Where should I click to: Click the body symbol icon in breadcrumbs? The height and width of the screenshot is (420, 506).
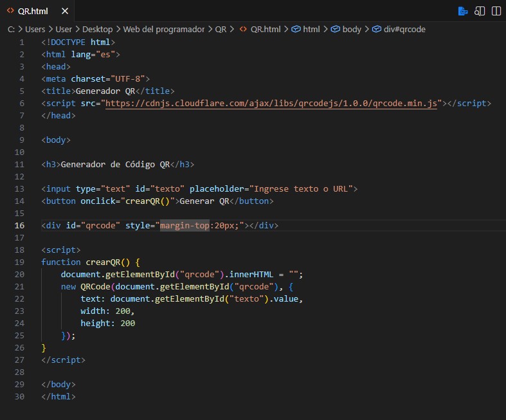(x=335, y=30)
